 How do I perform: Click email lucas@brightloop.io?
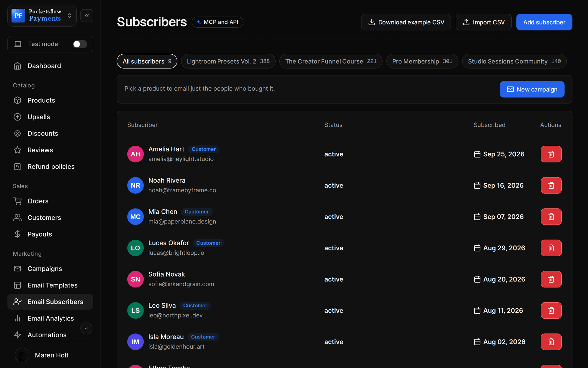point(176,253)
